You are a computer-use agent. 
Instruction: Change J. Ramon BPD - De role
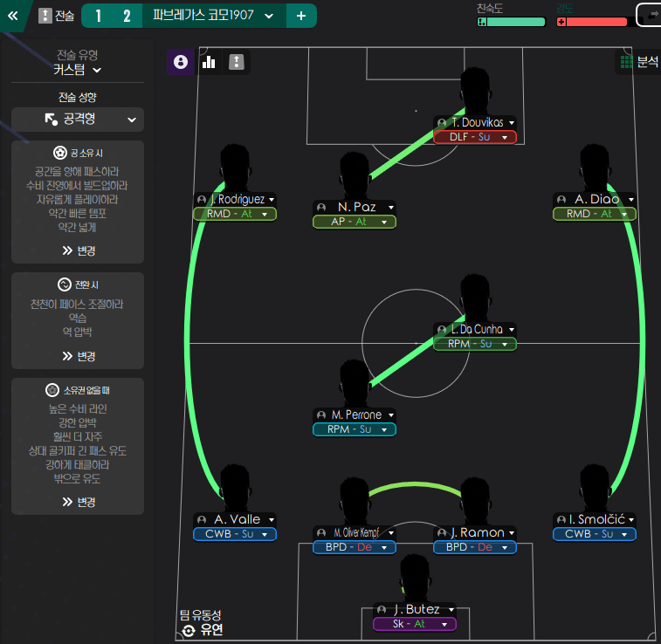point(475,547)
